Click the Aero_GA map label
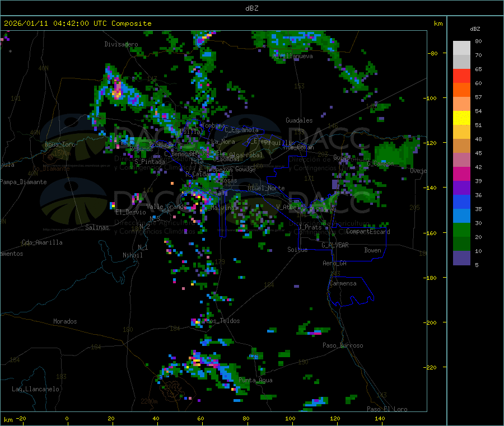Viewport: 504px width, 426px height. point(335,263)
